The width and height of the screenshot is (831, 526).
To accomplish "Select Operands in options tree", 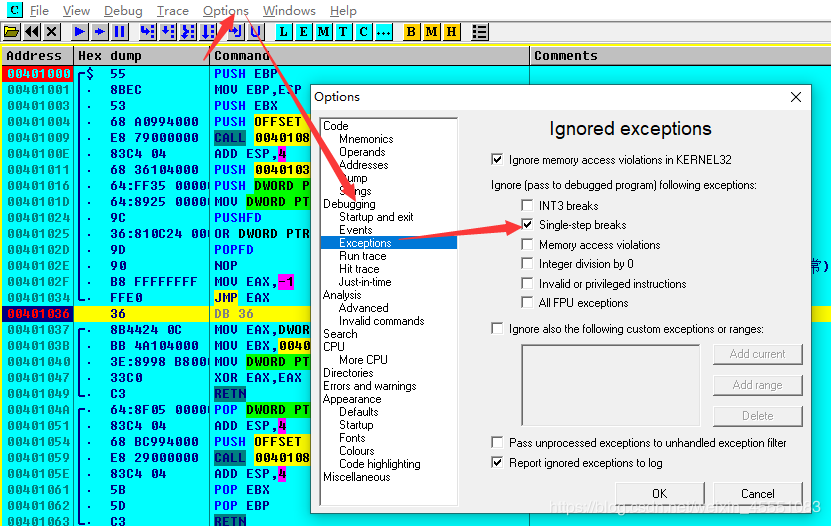I will click(x=362, y=152).
